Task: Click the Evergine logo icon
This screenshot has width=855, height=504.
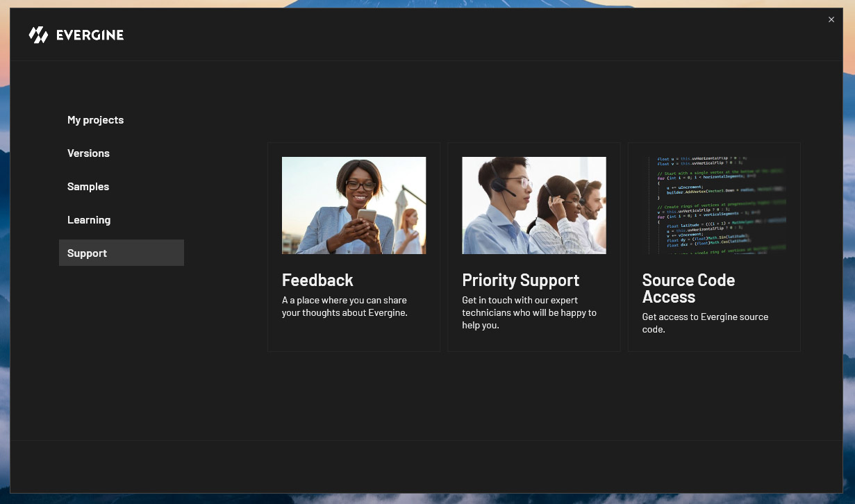Action: point(38,35)
